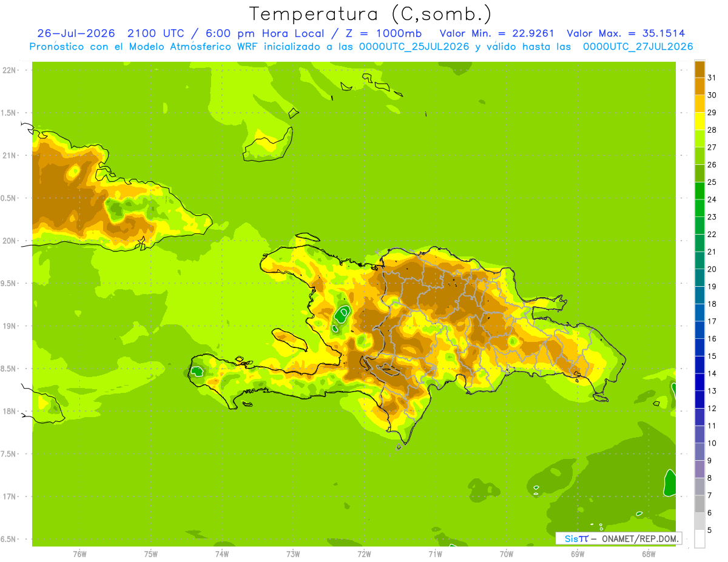Click the "76W" longitude label

(79, 554)
